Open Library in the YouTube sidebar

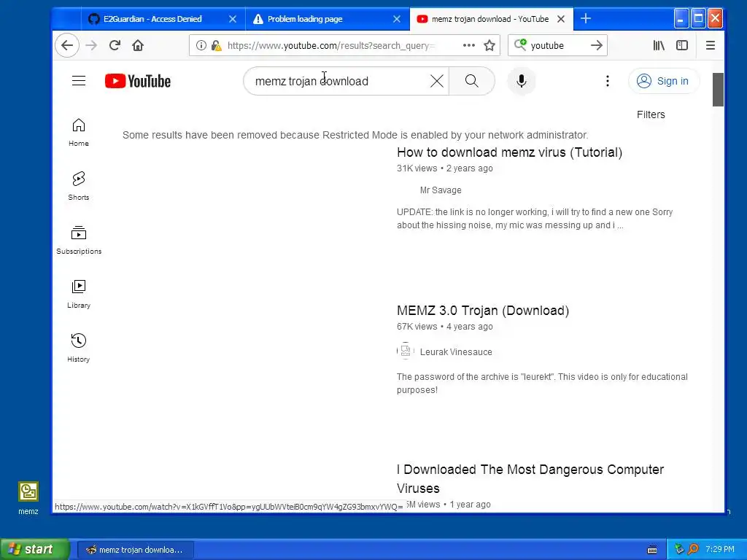point(79,295)
